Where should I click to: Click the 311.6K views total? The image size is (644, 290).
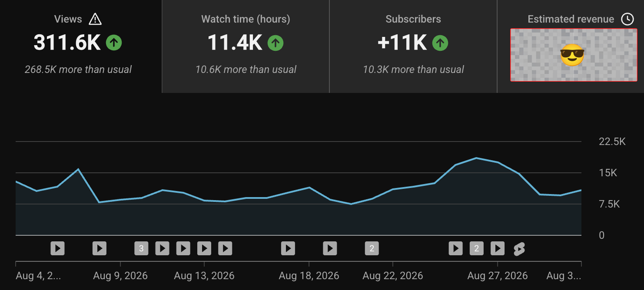click(67, 43)
